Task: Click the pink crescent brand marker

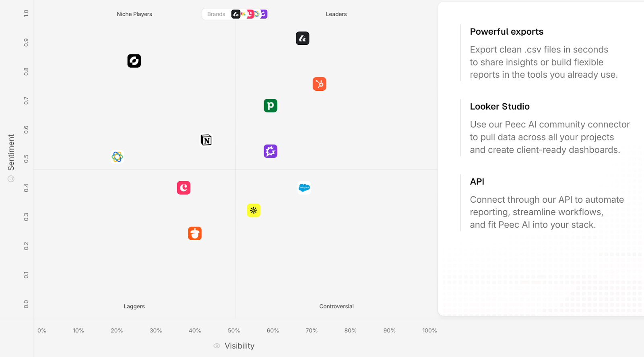Action: coord(184,188)
